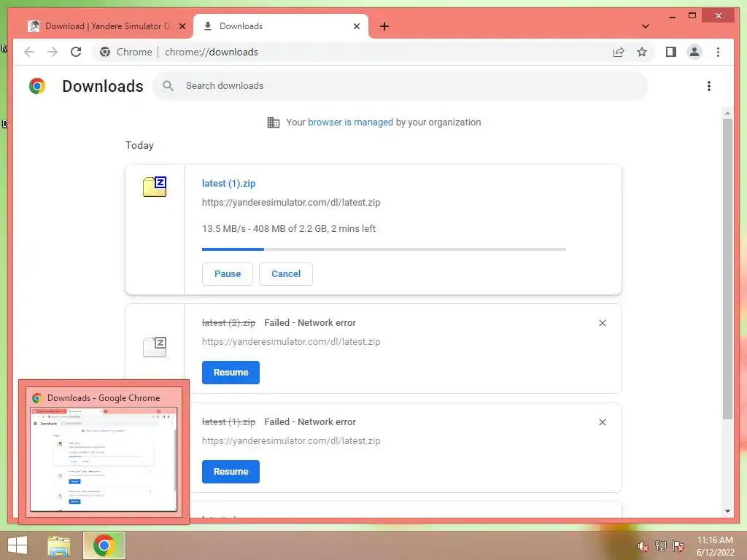Click the Chrome logo next to Downloads
The image size is (747, 560).
click(x=36, y=86)
